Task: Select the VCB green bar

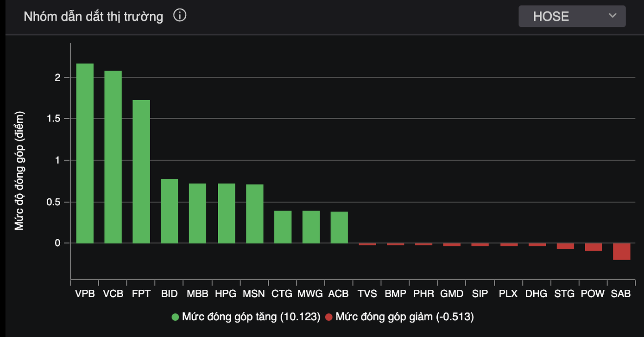Action: pyautogui.click(x=113, y=157)
